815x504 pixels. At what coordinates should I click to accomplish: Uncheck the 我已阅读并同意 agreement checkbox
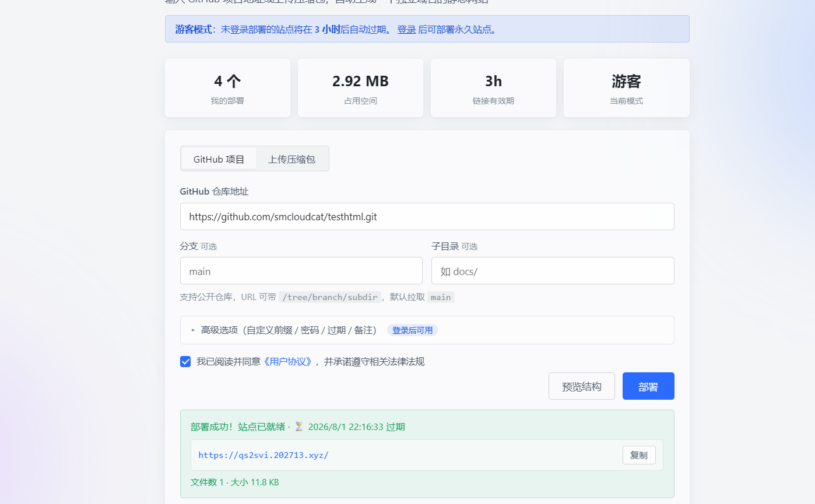point(185,362)
